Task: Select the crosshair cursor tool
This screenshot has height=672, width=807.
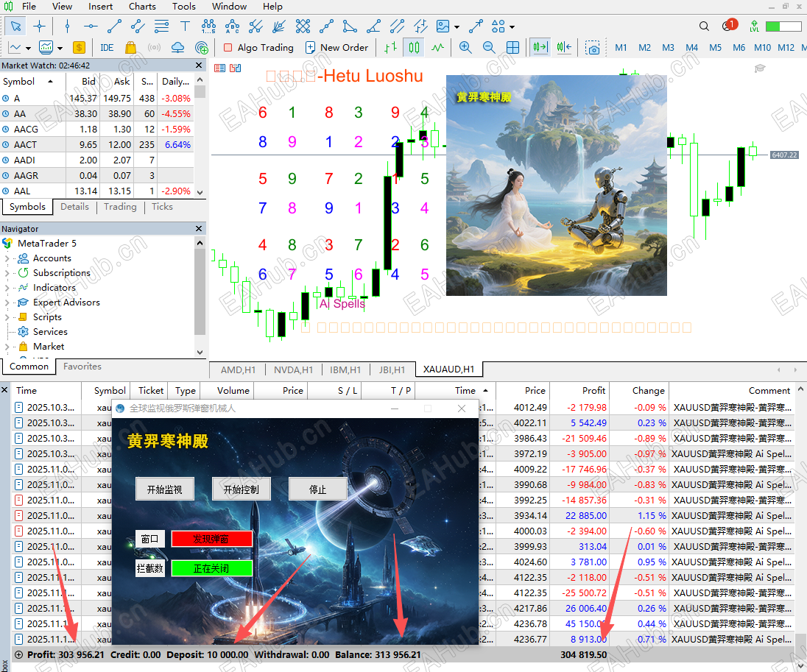Action: point(39,26)
